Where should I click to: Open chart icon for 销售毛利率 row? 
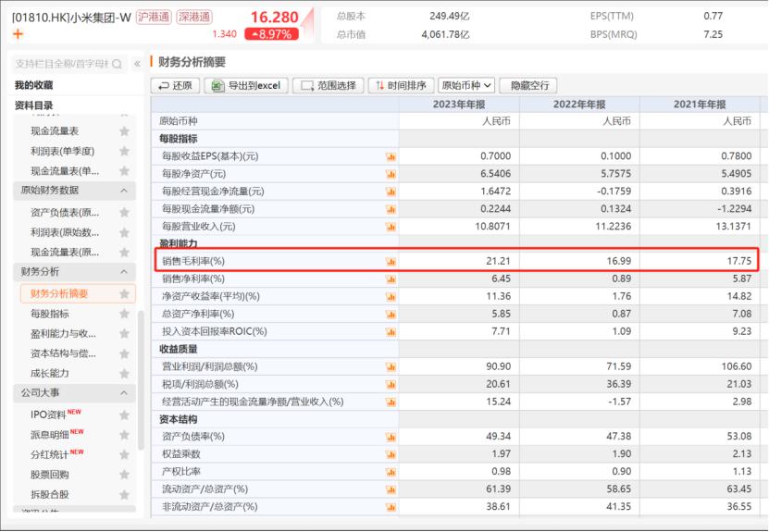tap(391, 261)
